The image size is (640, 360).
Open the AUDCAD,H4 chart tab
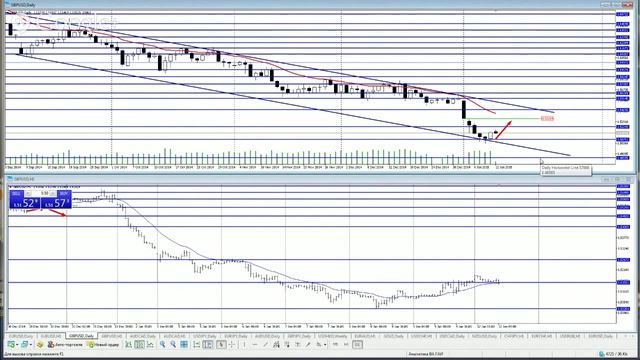pyautogui.click(x=174, y=336)
